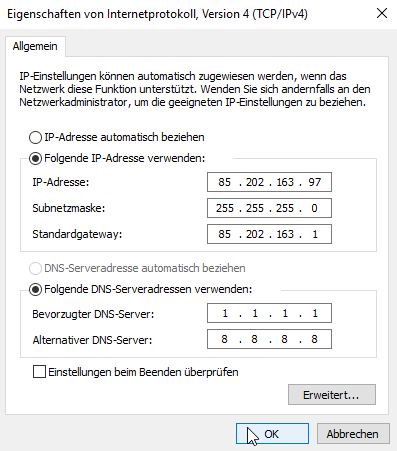
Task: Click the Bevorzugter DNS-Server field
Action: tap(269, 313)
